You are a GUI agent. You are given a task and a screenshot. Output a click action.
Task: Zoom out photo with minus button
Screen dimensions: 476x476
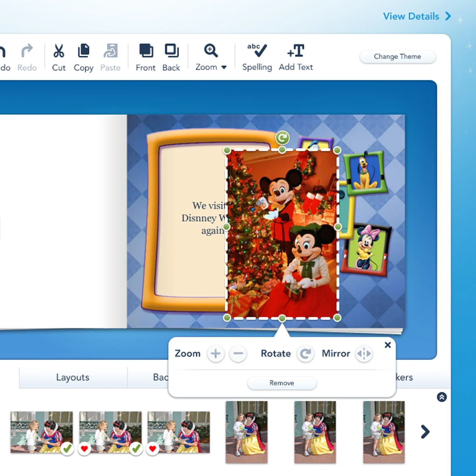point(238,354)
